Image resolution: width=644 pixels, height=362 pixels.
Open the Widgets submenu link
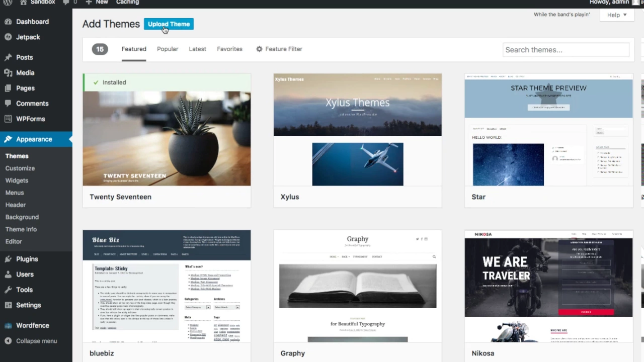coord(17,180)
